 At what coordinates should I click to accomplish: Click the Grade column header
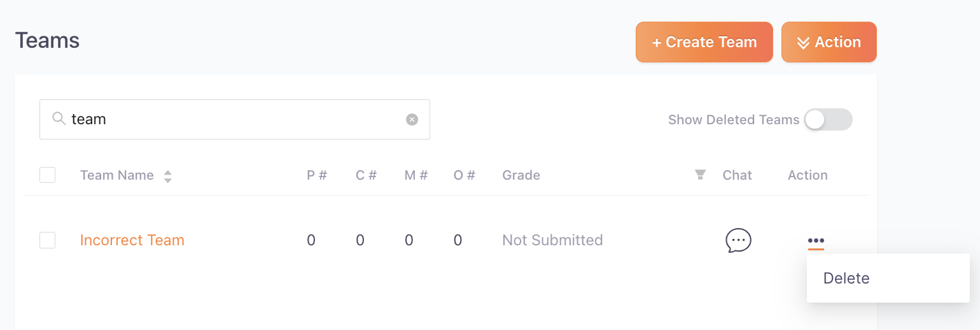[521, 175]
